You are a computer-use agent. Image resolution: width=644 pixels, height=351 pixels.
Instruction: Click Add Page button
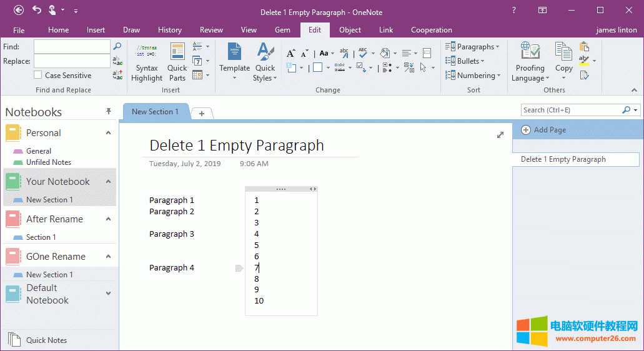click(x=543, y=130)
